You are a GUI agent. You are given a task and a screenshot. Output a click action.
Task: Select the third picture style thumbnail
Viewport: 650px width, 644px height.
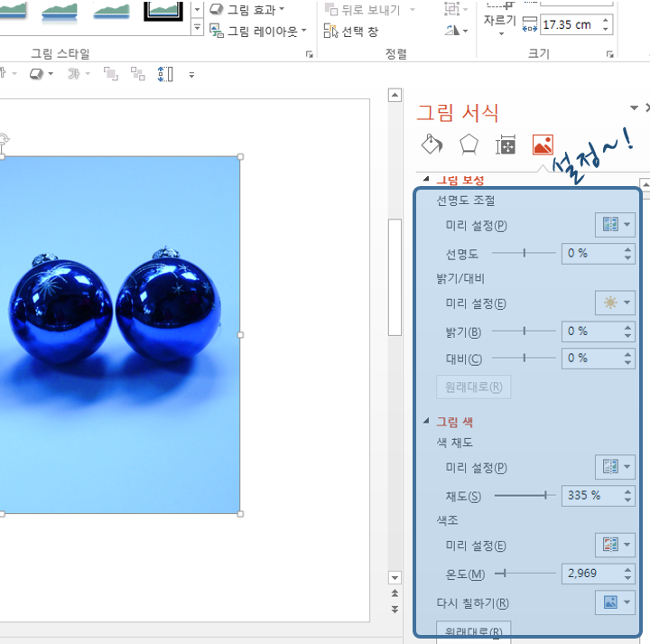tap(112, 12)
